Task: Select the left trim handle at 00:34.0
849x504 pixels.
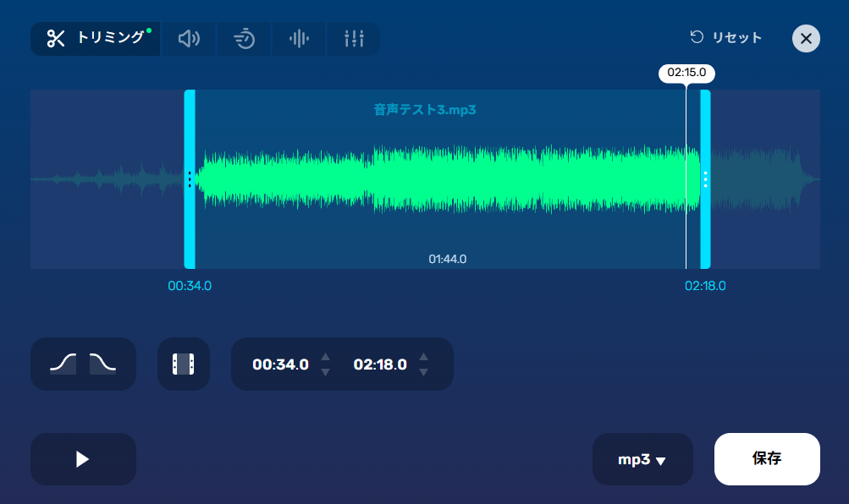Action: click(x=190, y=178)
